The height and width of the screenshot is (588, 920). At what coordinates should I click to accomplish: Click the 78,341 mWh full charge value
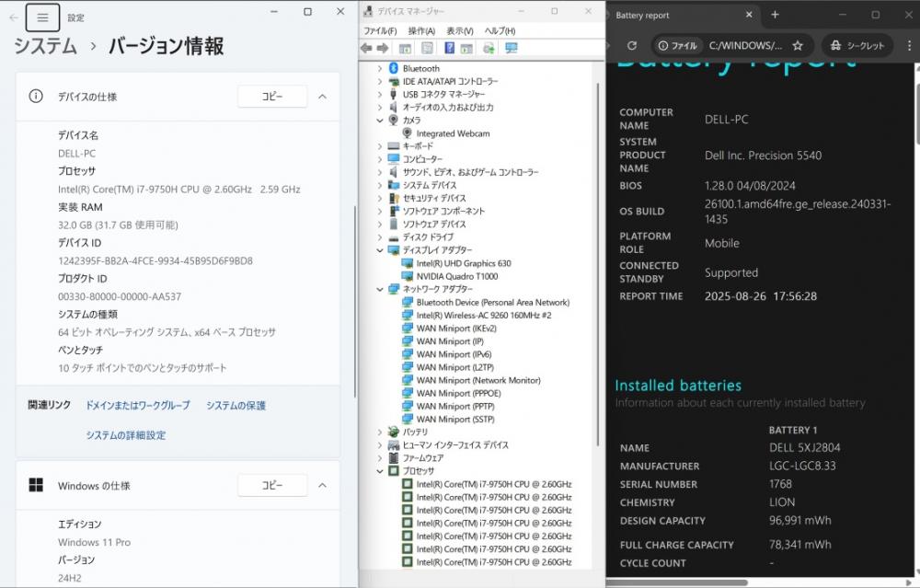[x=800, y=544]
